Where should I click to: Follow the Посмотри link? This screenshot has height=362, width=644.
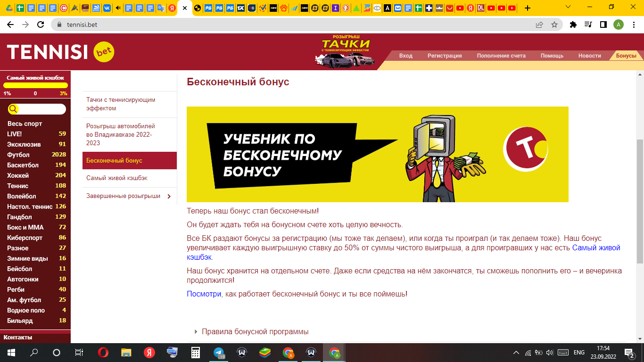tap(204, 294)
